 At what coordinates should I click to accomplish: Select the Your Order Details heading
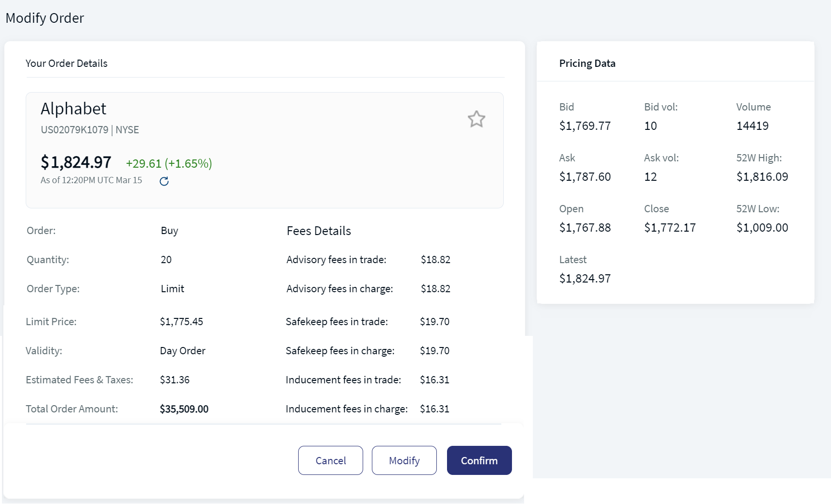pos(66,63)
